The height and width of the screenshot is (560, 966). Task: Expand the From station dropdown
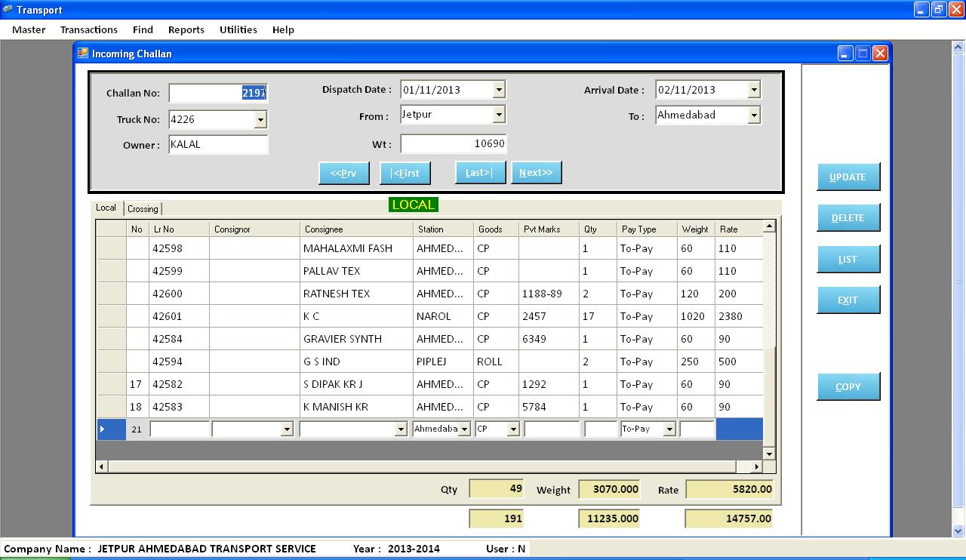498,115
